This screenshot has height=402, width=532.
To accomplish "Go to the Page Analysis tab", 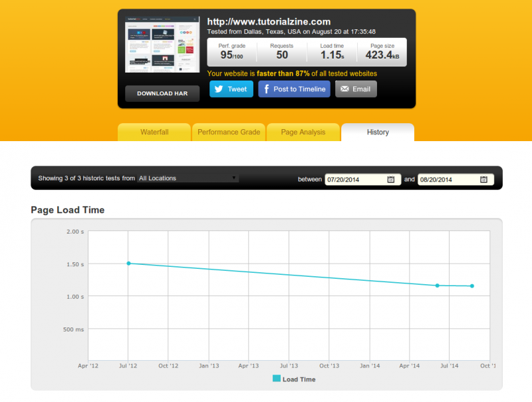I will point(303,132).
